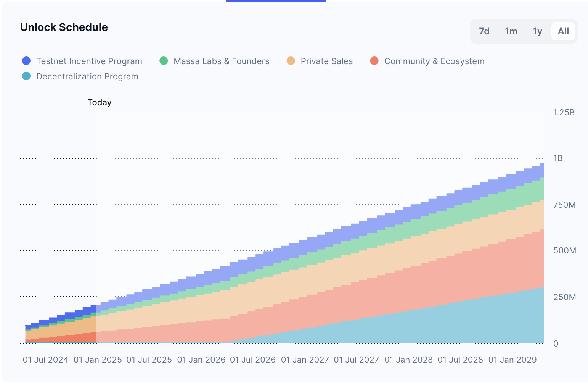
Task: Click the blue Testnet Incentive Program dot
Action: [26, 61]
